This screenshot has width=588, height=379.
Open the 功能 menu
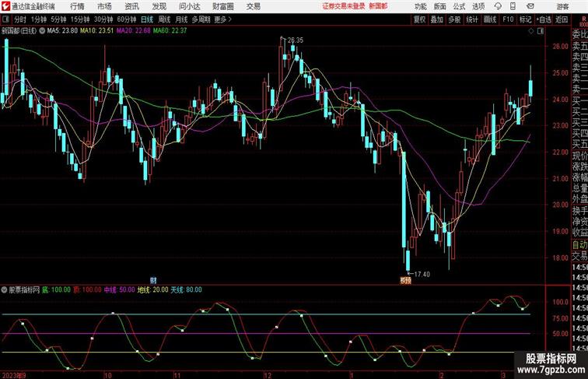point(420,6)
